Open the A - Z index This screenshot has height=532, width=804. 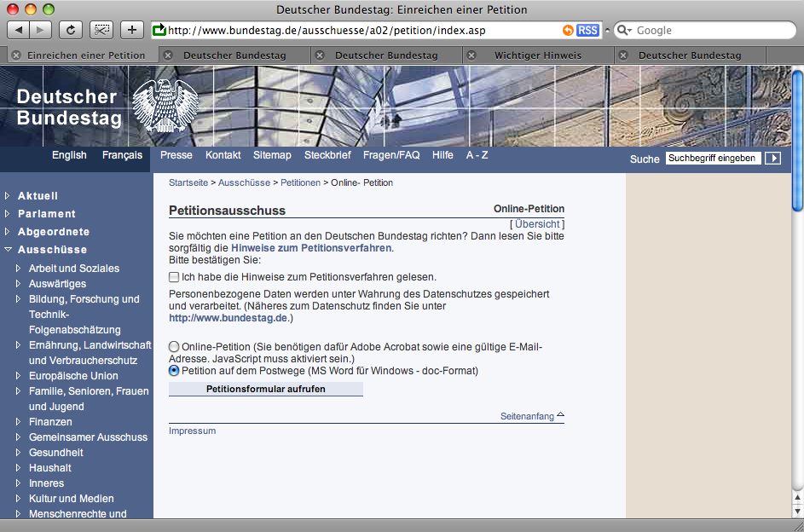tap(477, 155)
